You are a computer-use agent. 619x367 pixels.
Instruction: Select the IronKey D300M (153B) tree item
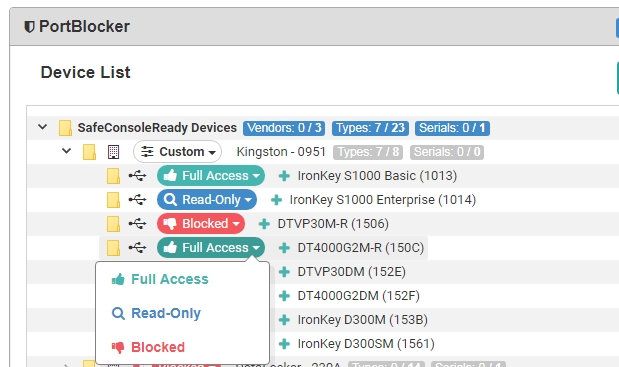pyautogui.click(x=362, y=320)
